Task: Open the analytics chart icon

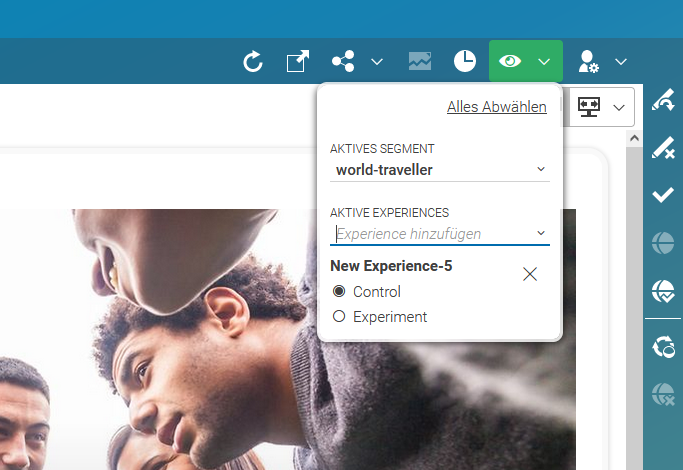Action: [x=420, y=62]
